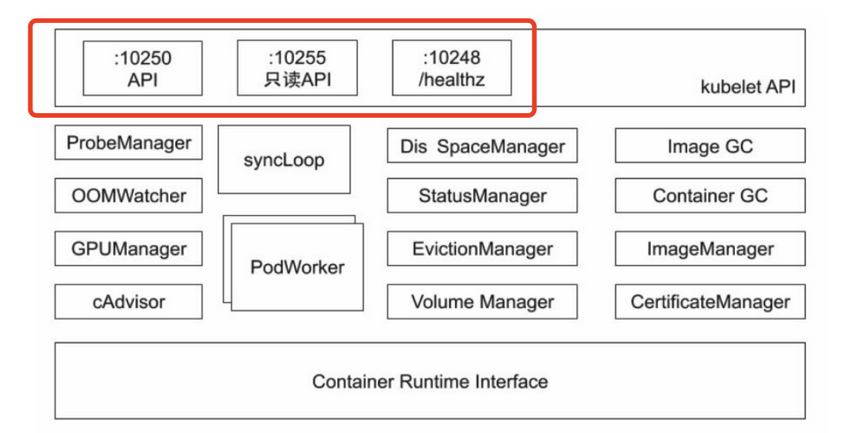Image resolution: width=850 pixels, height=433 pixels.
Task: Click the EvictionManager box
Action: 482,249
